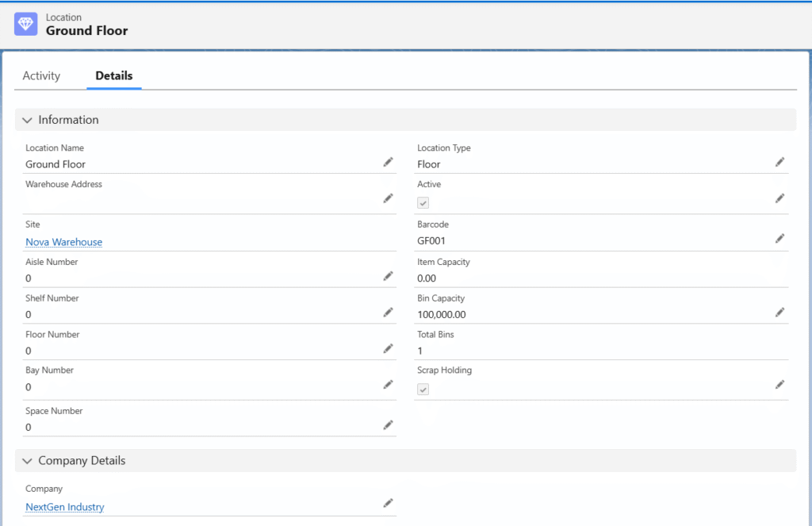Screen dimensions: 812x526
Task: Click pencil icon beside Active checkbox
Action: tap(779, 198)
